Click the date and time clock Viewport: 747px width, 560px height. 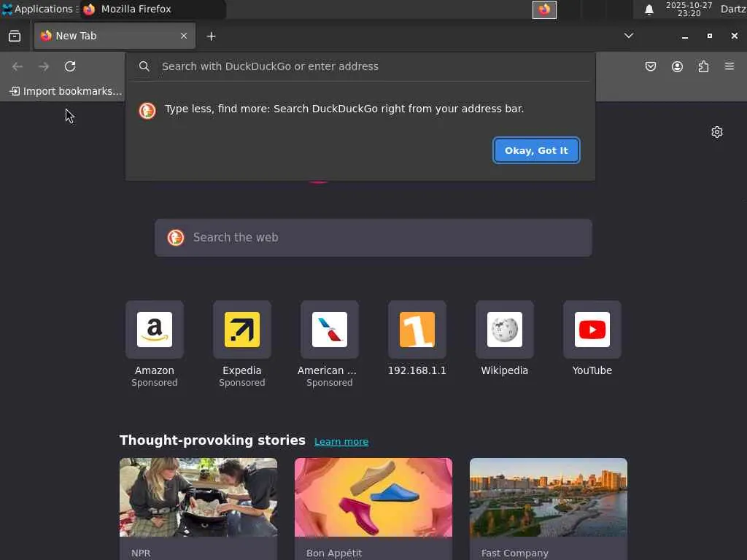689,9
